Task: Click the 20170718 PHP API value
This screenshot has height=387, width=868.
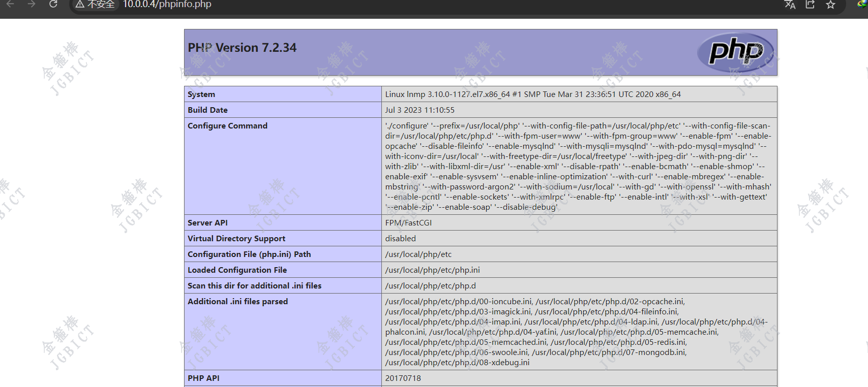Action: 403,378
